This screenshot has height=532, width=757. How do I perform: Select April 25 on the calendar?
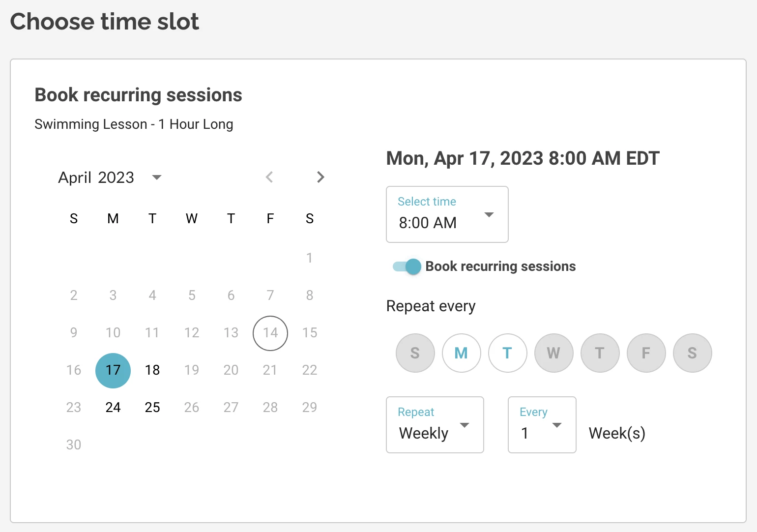pos(152,407)
